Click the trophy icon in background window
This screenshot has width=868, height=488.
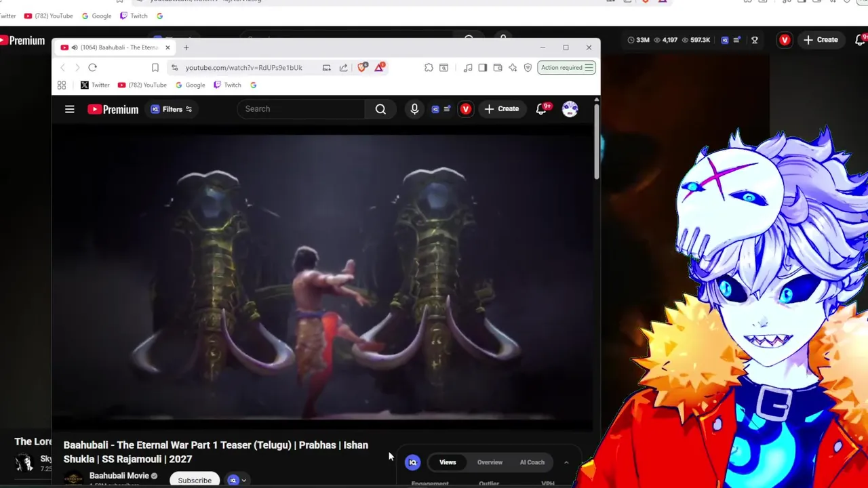tap(754, 40)
